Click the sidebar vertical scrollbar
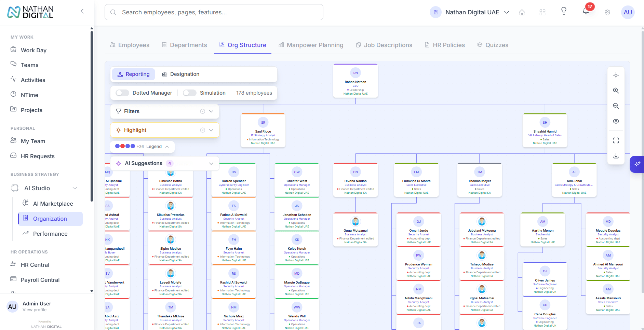 [x=92, y=116]
